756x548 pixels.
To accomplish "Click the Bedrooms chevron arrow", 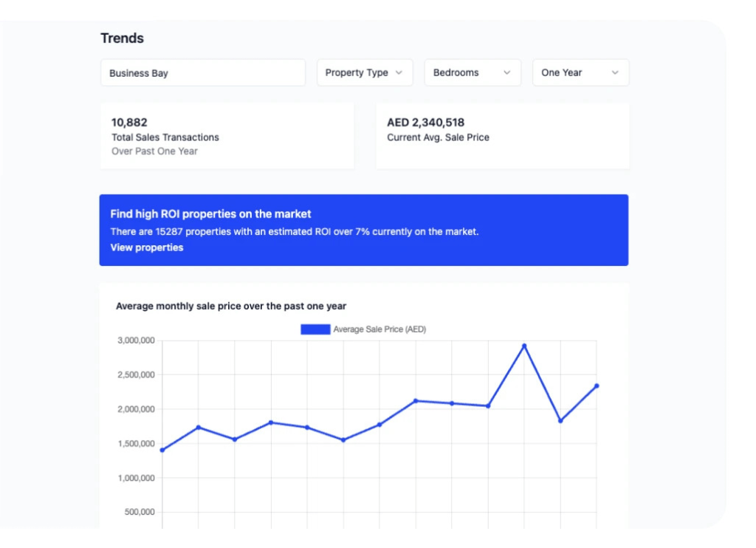I will pyautogui.click(x=506, y=72).
